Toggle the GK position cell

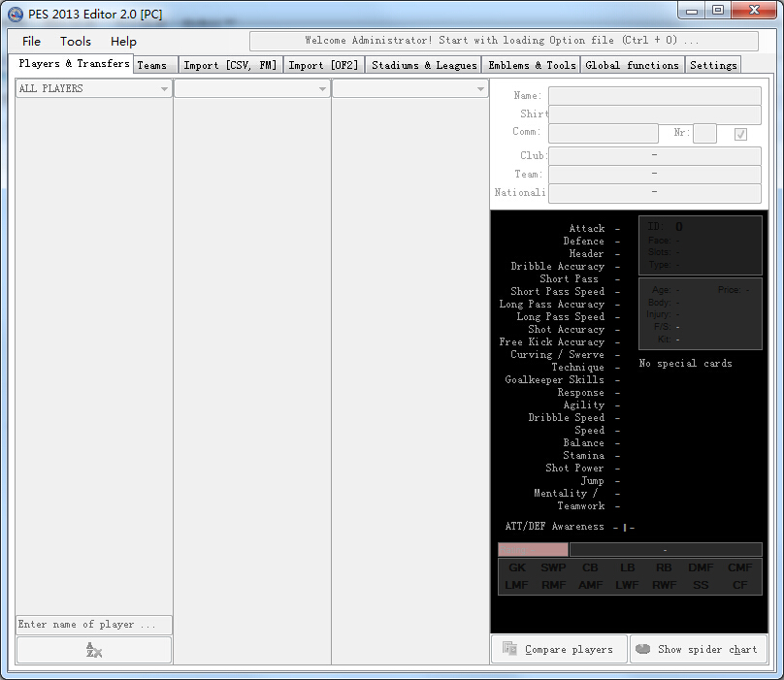pyautogui.click(x=514, y=567)
